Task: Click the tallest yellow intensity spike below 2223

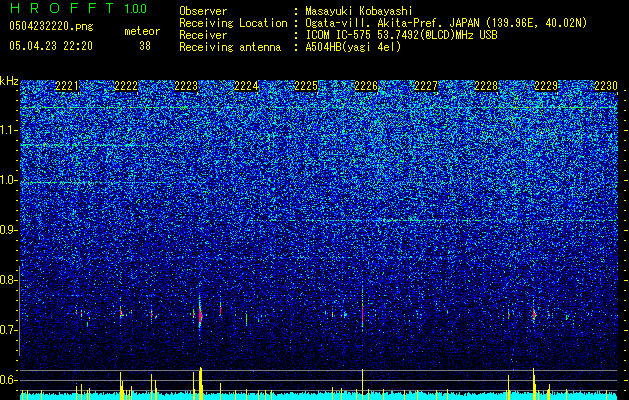Action: pos(201,383)
